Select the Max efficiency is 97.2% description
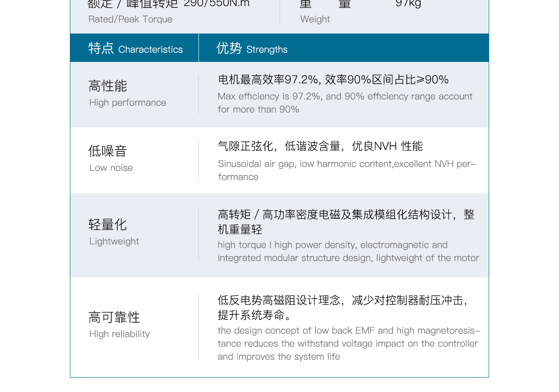Screen dimensions: 559x392 click(345, 103)
